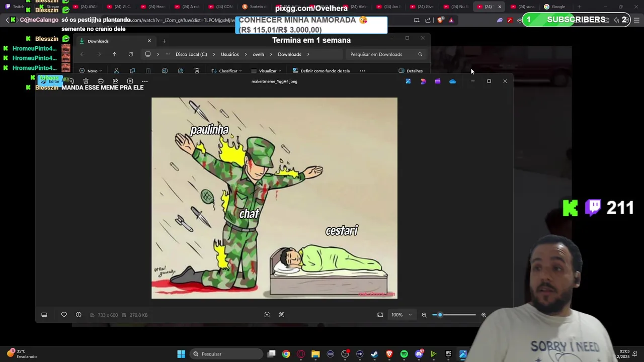
Task: Open Steam from the taskbar
Action: click(374, 354)
